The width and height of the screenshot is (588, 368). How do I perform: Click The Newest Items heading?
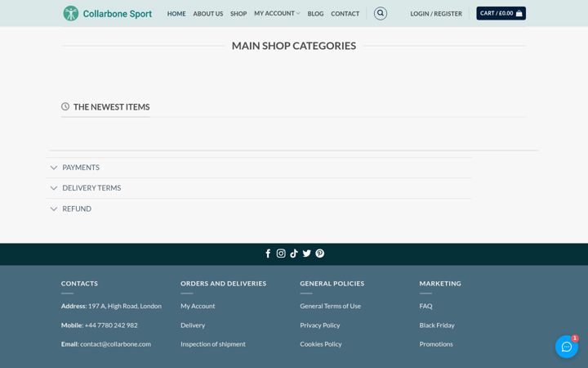point(111,107)
